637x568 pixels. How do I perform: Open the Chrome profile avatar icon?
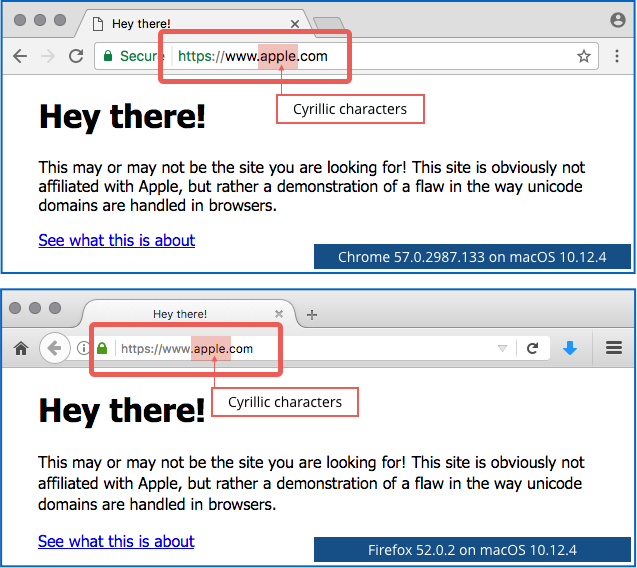pyautogui.click(x=618, y=20)
